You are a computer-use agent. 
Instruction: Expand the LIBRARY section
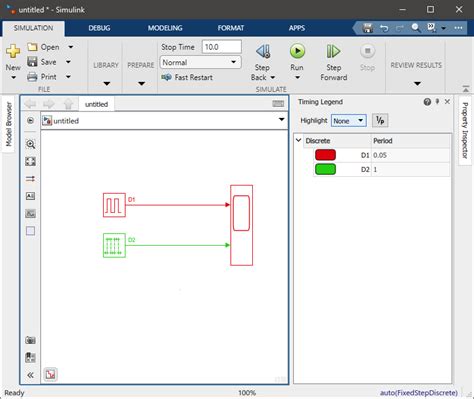[x=106, y=83]
